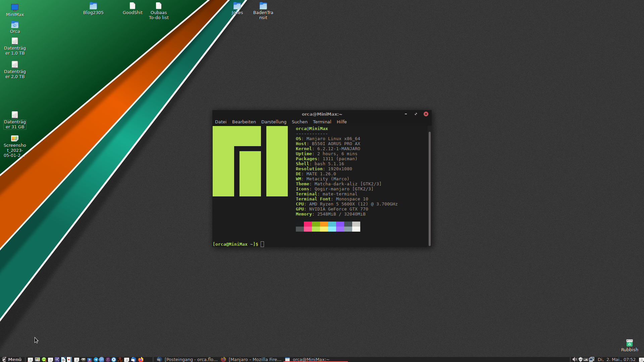Click the volume speaker tray icon
The image size is (644, 362).
tap(575, 359)
